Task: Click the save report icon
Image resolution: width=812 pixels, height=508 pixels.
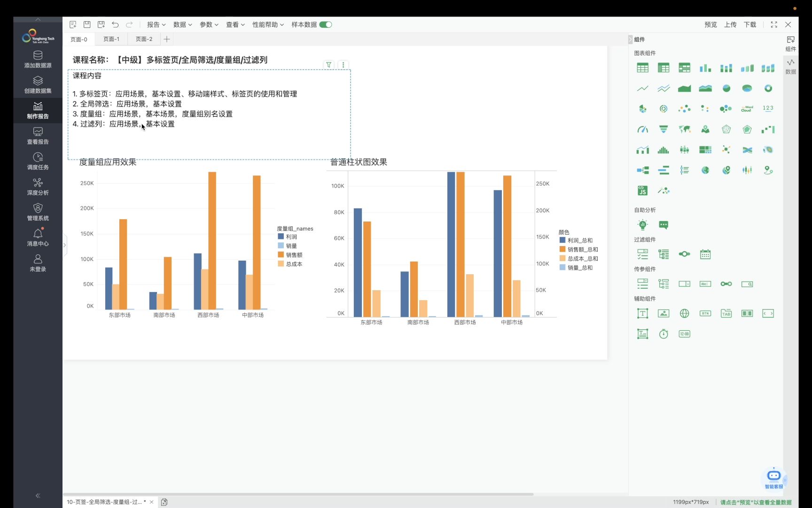Action: coord(87,24)
